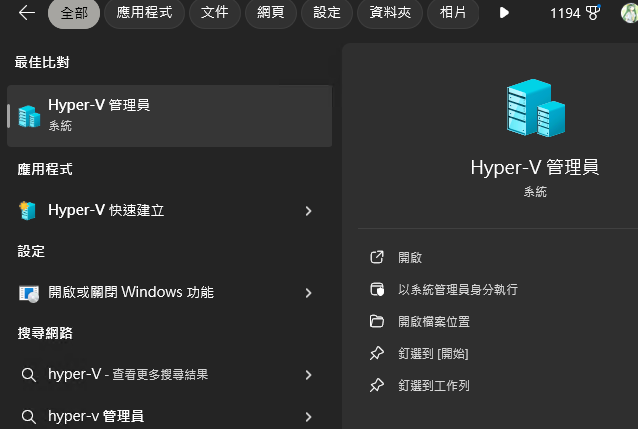Open Hyper-V 快速建立 app result
This screenshot has height=429, width=638.
169,211
